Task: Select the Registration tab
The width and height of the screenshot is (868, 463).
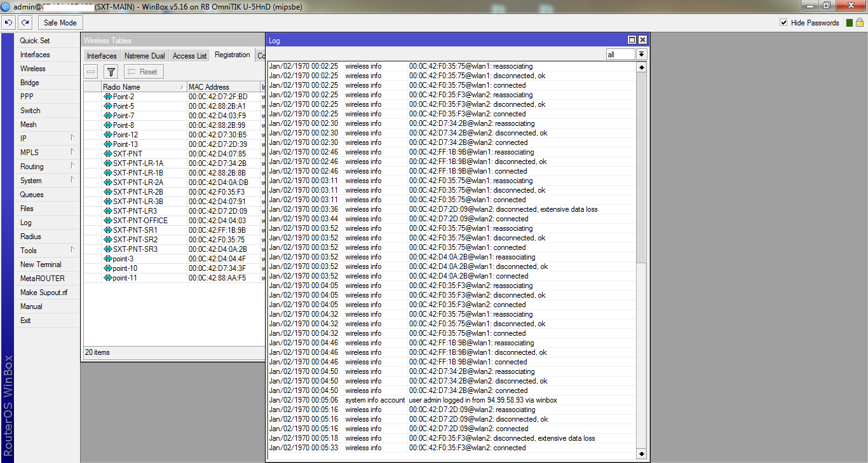Action: click(x=233, y=55)
